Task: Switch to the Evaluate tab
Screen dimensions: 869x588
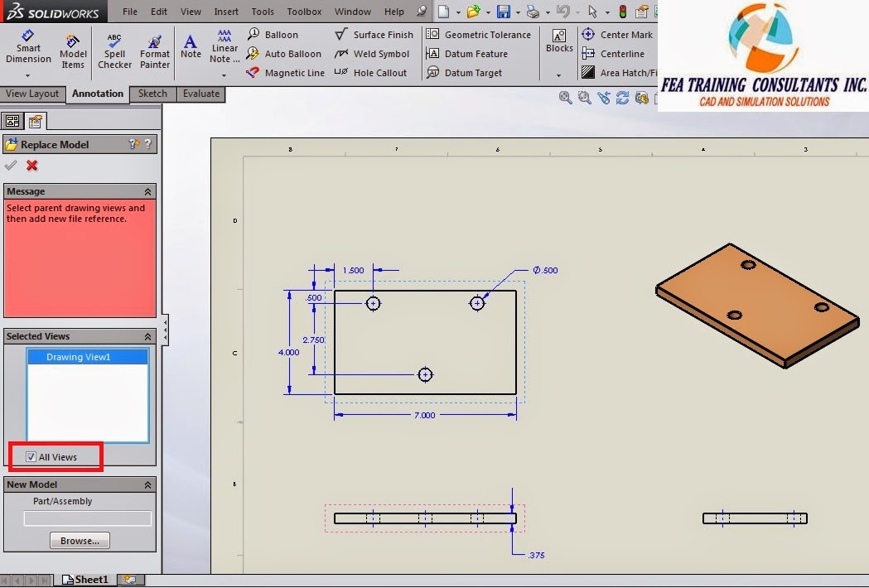Action: tap(201, 94)
